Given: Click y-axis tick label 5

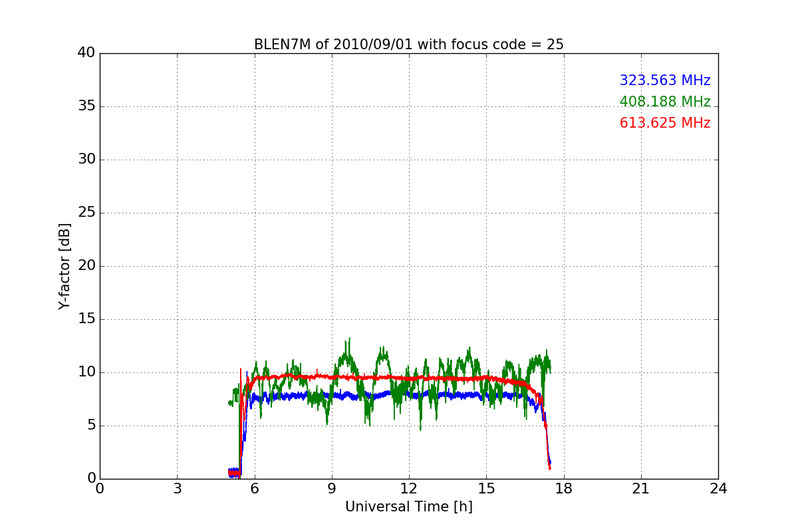Looking at the screenshot, I should [90, 426].
